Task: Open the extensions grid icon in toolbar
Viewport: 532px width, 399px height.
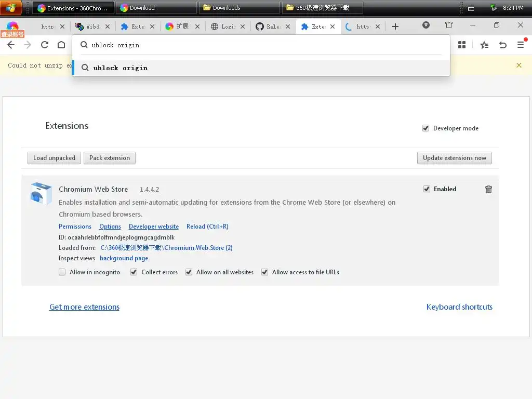Action: (x=462, y=45)
